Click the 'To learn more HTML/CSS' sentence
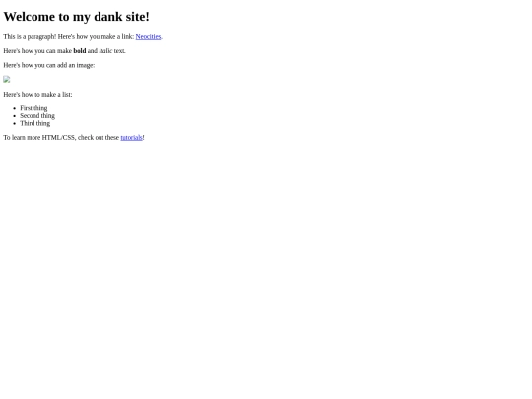Viewport: 532px width, 399px height. (x=74, y=137)
